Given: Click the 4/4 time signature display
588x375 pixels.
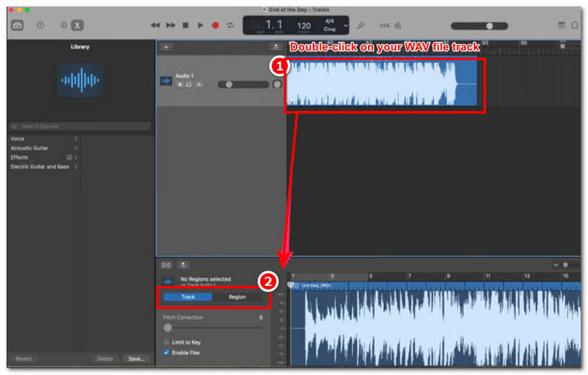Looking at the screenshot, I should [x=329, y=21].
